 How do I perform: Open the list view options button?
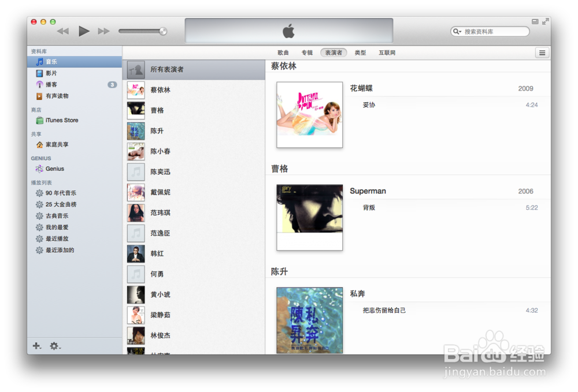(542, 53)
